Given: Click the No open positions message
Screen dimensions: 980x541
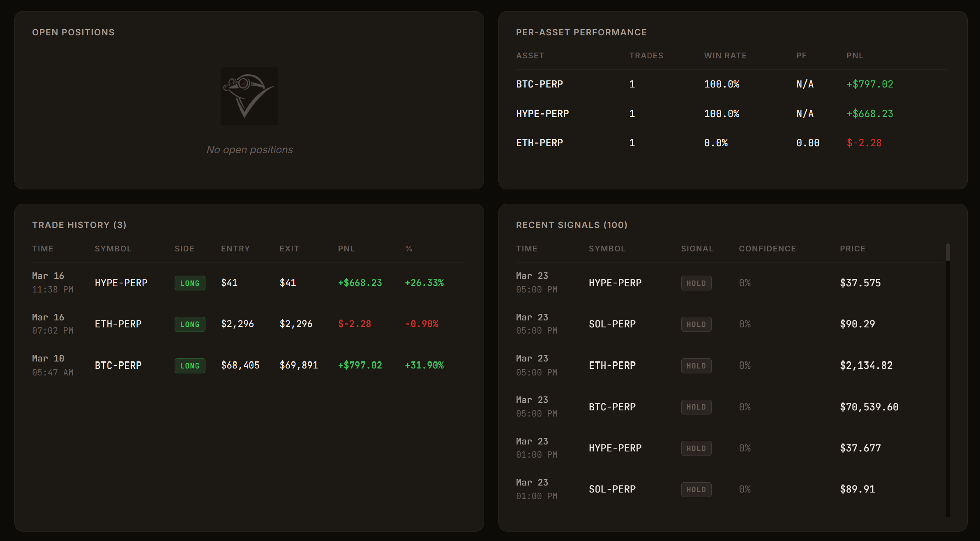Looking at the screenshot, I should pos(249,150).
